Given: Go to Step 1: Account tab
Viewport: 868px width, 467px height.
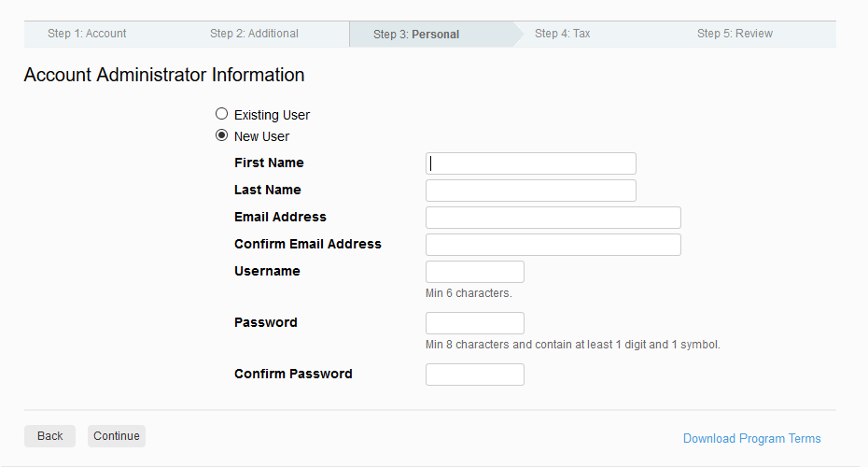Looking at the screenshot, I should click(87, 34).
